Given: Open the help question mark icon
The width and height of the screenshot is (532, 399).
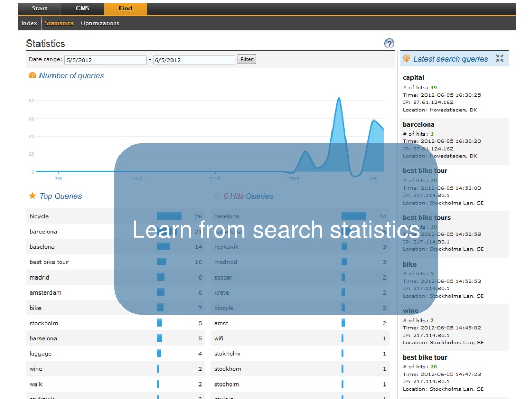Looking at the screenshot, I should click(x=389, y=44).
